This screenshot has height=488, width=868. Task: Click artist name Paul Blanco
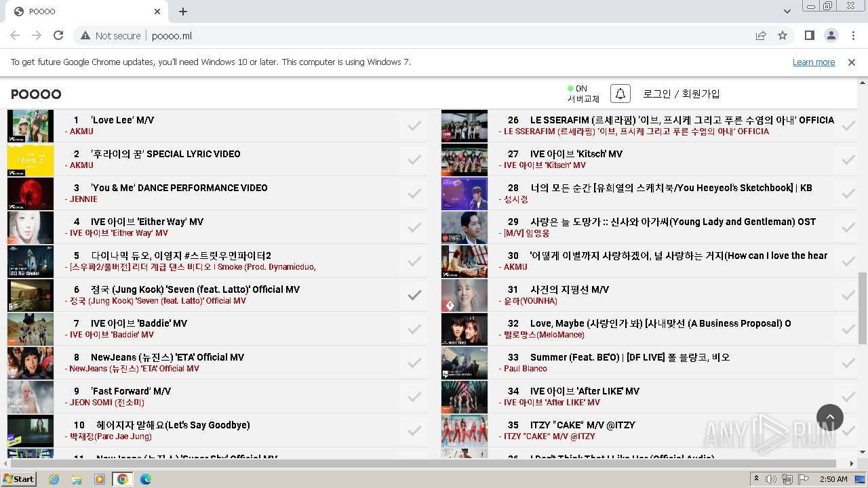click(526, 369)
